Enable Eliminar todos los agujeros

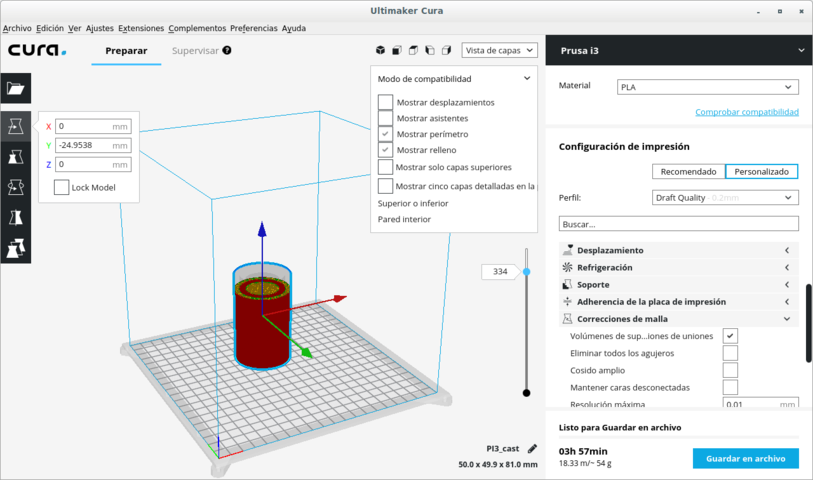click(x=730, y=353)
